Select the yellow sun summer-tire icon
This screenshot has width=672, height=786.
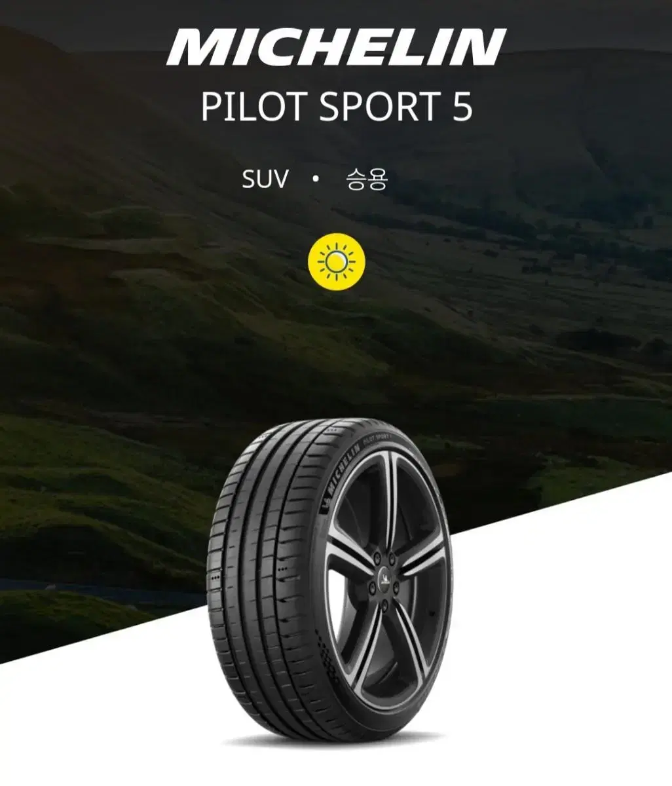pos(336,262)
